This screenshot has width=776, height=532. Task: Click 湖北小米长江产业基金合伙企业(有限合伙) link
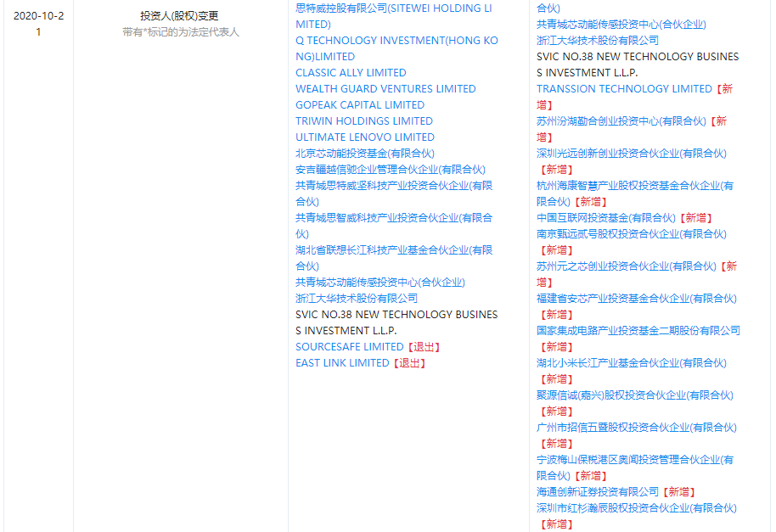[632, 363]
